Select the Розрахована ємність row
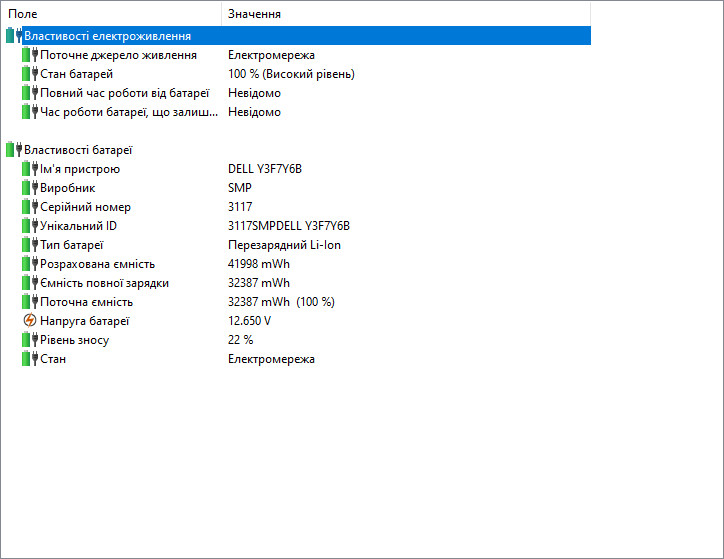This screenshot has height=559, width=724. point(97,264)
